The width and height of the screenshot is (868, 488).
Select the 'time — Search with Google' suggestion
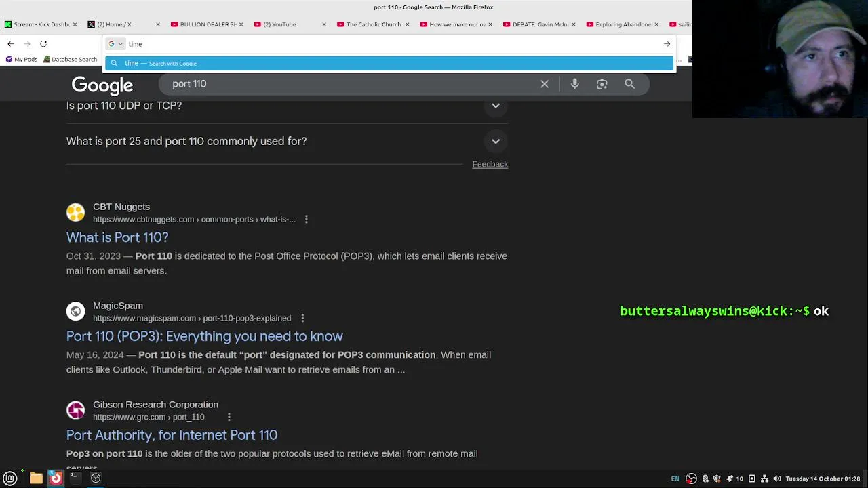click(389, 63)
